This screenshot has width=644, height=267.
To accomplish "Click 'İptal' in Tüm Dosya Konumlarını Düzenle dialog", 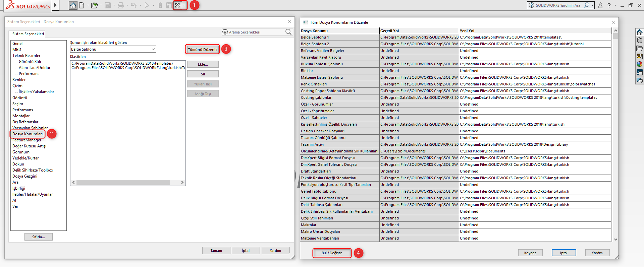I will click(x=564, y=253).
